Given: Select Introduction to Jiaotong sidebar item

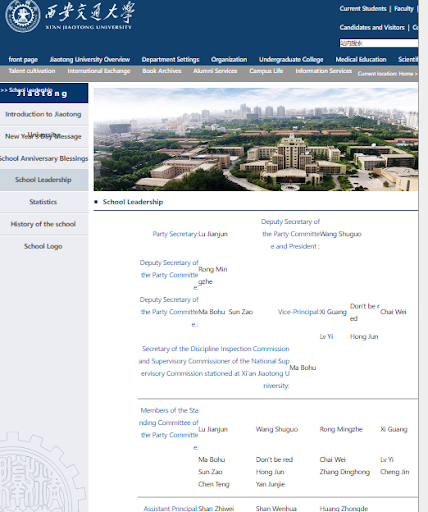Looking at the screenshot, I should [x=43, y=114].
